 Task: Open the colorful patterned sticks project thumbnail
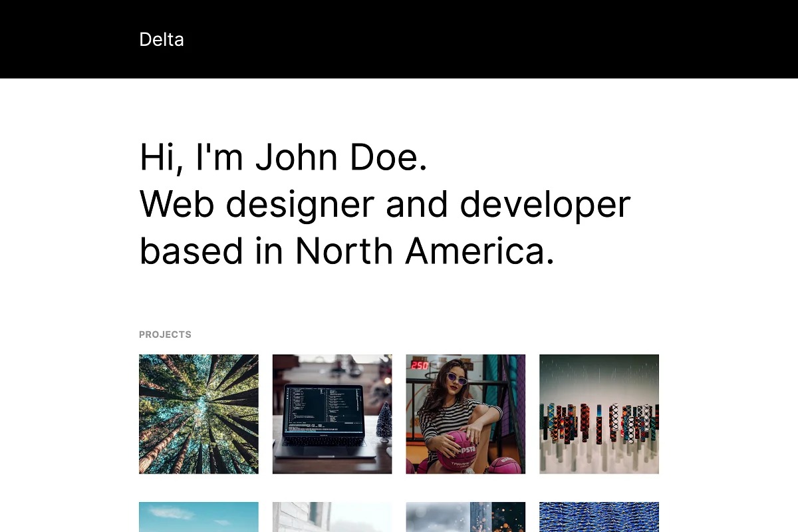click(x=598, y=414)
